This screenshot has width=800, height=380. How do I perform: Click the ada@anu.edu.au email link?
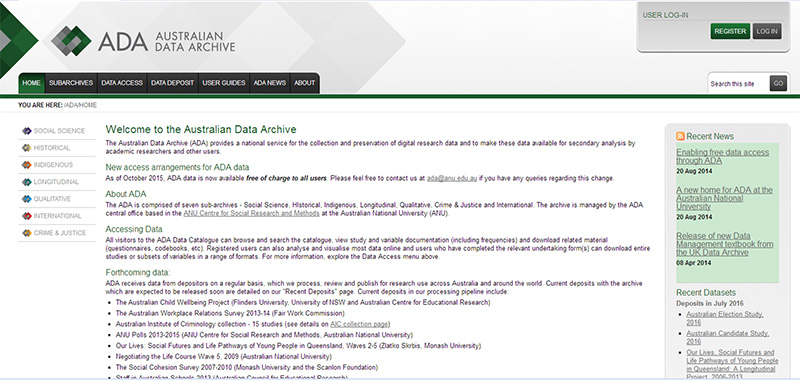click(x=452, y=179)
